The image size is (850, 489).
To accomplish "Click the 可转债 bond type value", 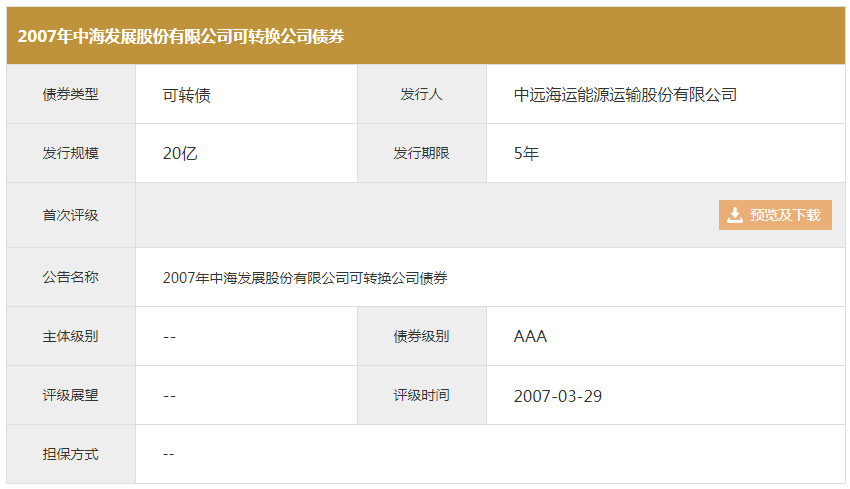I will (186, 95).
